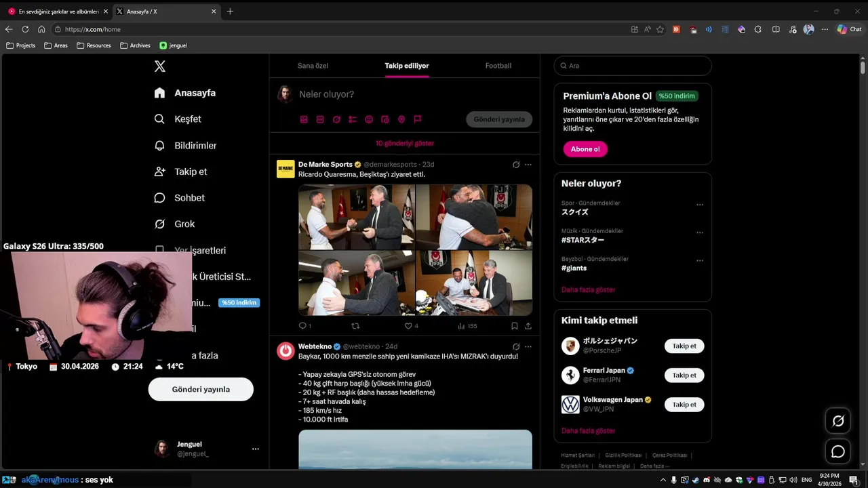Viewport: 868px width, 488px height.
Task: Open more options for スクイズ trend
Action: [700, 205]
